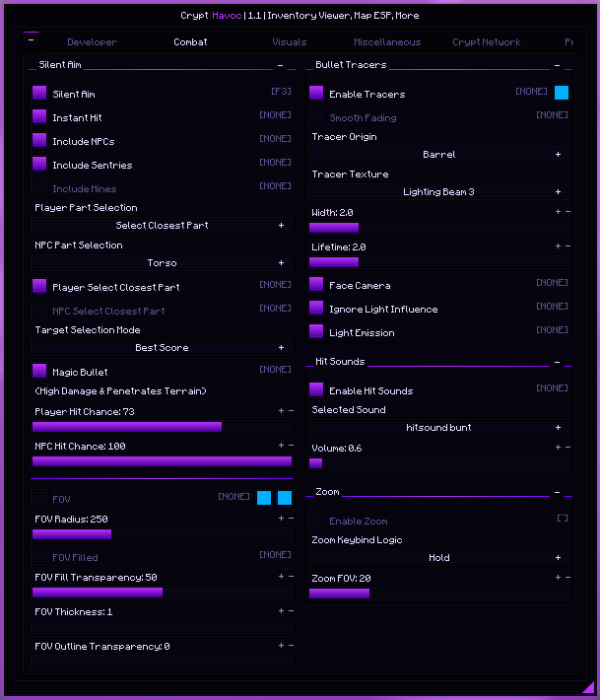
Task: Enable the FOV checkbox
Action: pos(39,498)
